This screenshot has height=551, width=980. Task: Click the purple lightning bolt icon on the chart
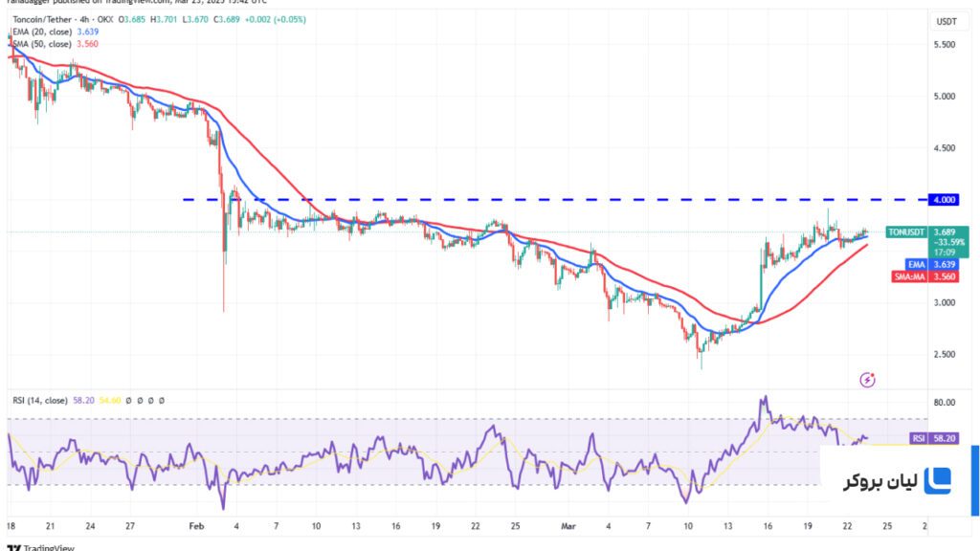pyautogui.click(x=867, y=379)
